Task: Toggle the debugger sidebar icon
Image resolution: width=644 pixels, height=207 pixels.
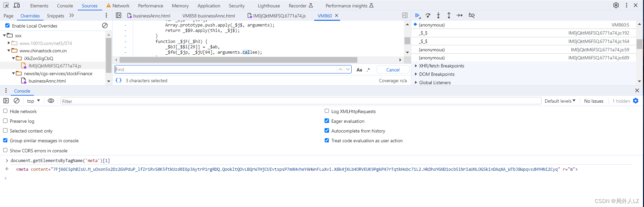Action: coord(405,15)
